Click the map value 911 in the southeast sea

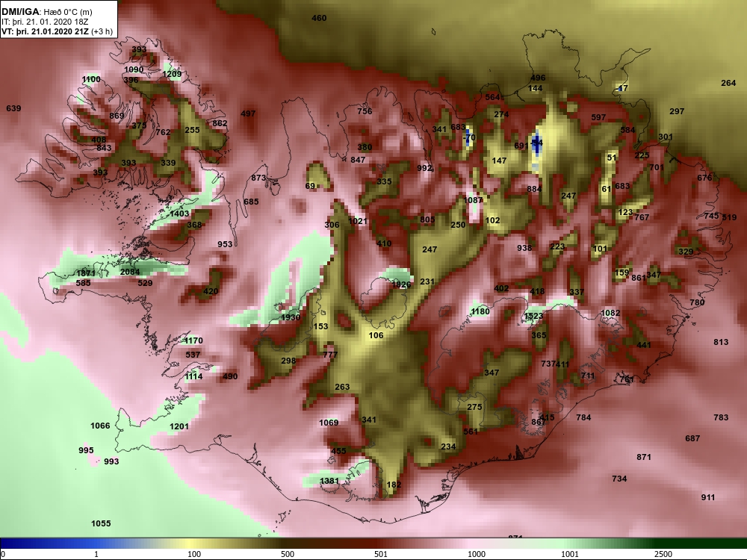pos(708,497)
